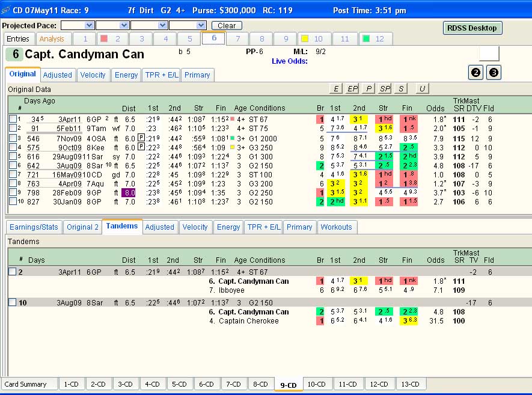
Task: Tick checkbox for past race row 10
Action: [13, 201]
